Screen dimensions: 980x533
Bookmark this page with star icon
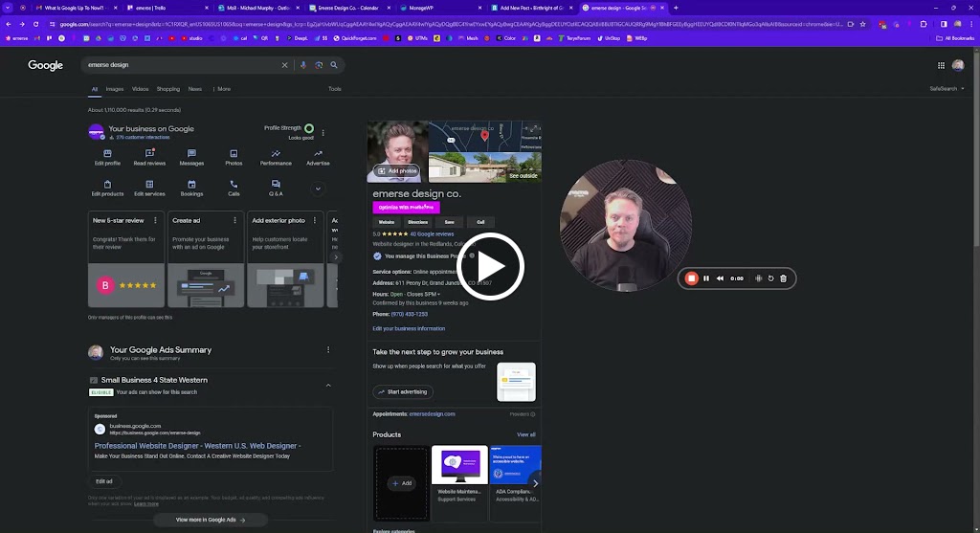(863, 24)
